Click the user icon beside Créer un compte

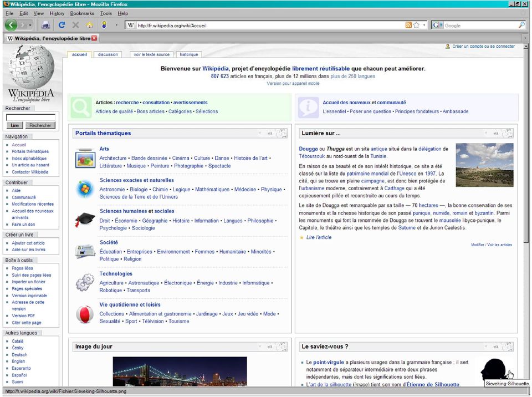[x=448, y=47]
